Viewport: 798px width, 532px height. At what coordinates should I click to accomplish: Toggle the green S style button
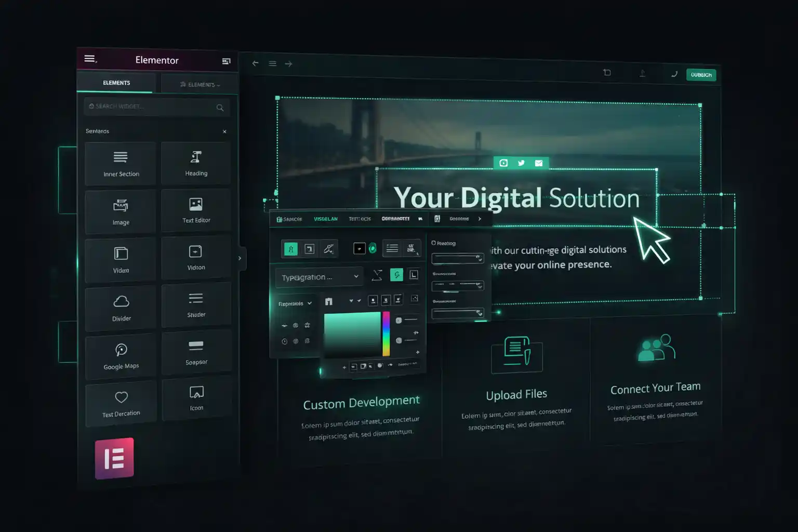(396, 275)
